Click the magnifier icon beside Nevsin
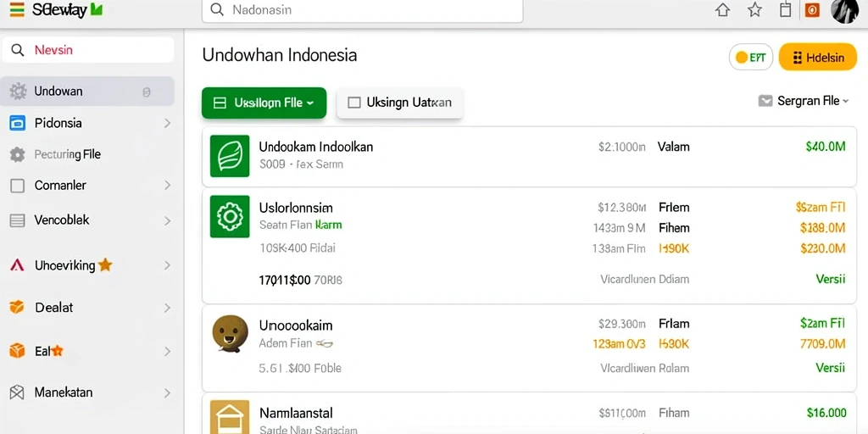Image resolution: width=868 pixels, height=434 pixels. [x=18, y=50]
